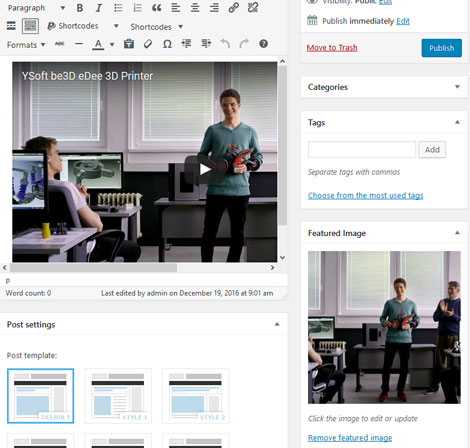Viewport: 470px width, 448px height.
Task: Insert Read More tag
Action: coord(11,26)
